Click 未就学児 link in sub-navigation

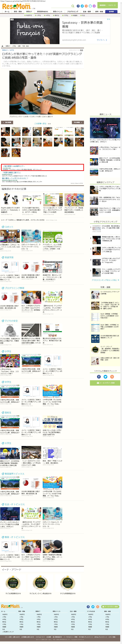(29, 15)
